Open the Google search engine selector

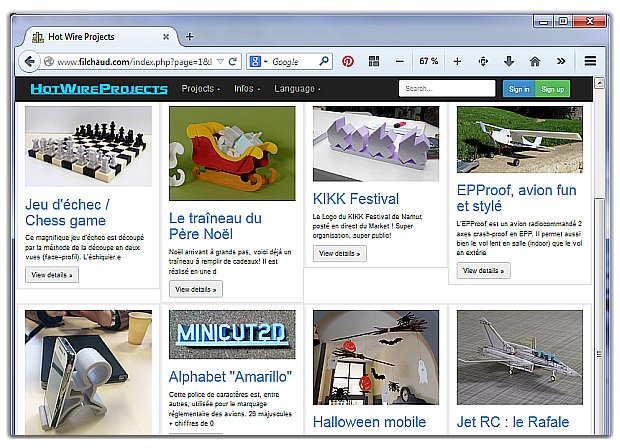coord(259,62)
